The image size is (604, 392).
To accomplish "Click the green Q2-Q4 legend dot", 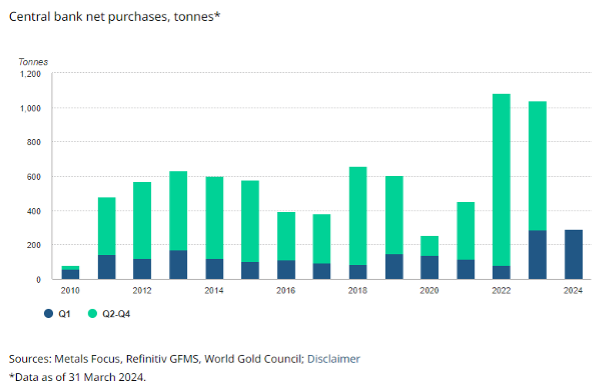I will 92,313.
